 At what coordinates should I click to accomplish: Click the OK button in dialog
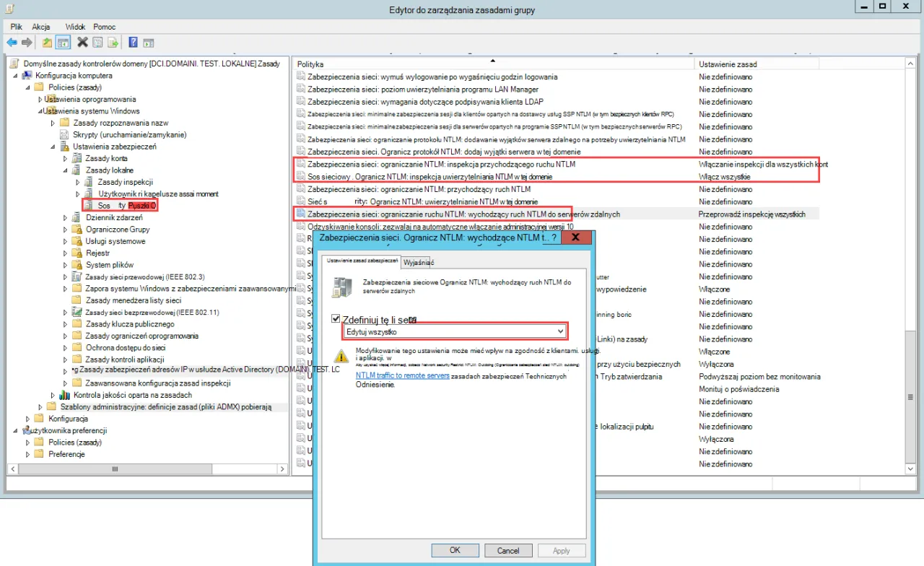pos(455,550)
